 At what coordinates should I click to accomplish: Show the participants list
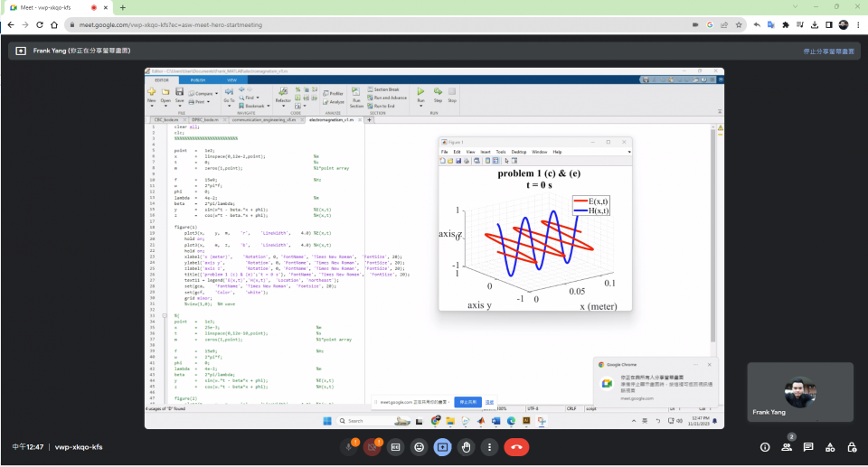click(x=787, y=447)
